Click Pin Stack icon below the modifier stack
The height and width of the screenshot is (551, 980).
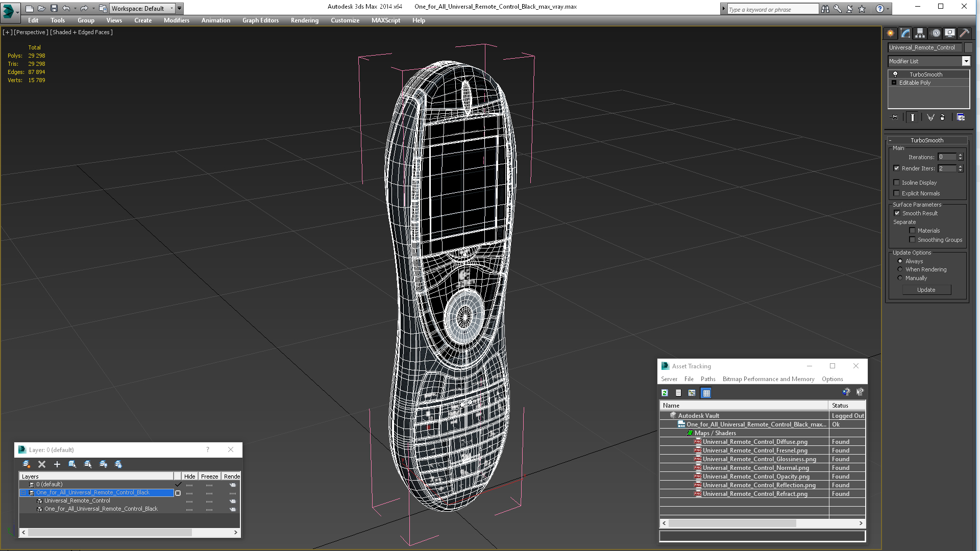894,117
